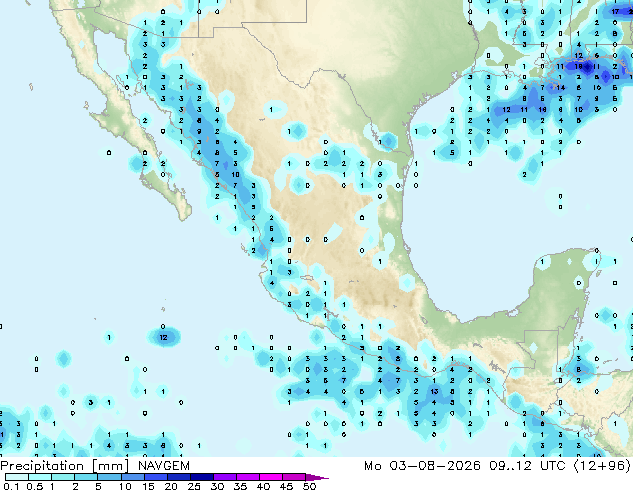Viewport: 634px width, 490px height.
Task: Click the '13' value off southern Mexico coast
Action: (x=435, y=391)
